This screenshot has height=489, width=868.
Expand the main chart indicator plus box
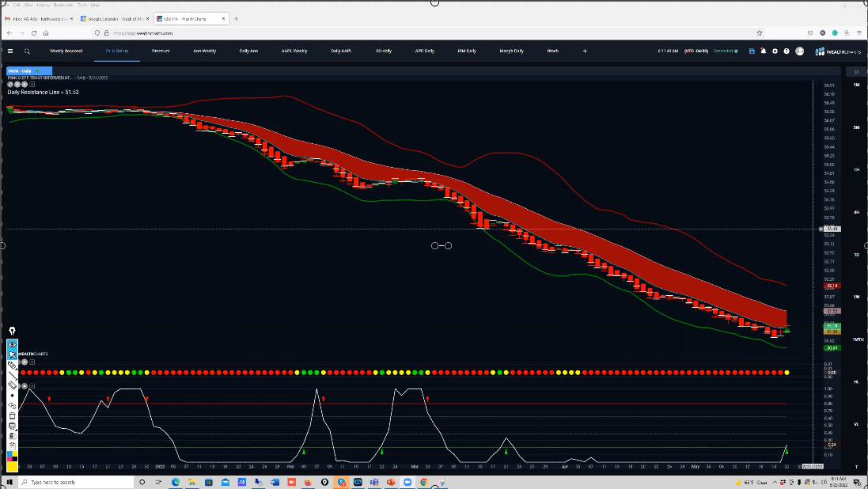pyautogui.click(x=32, y=85)
